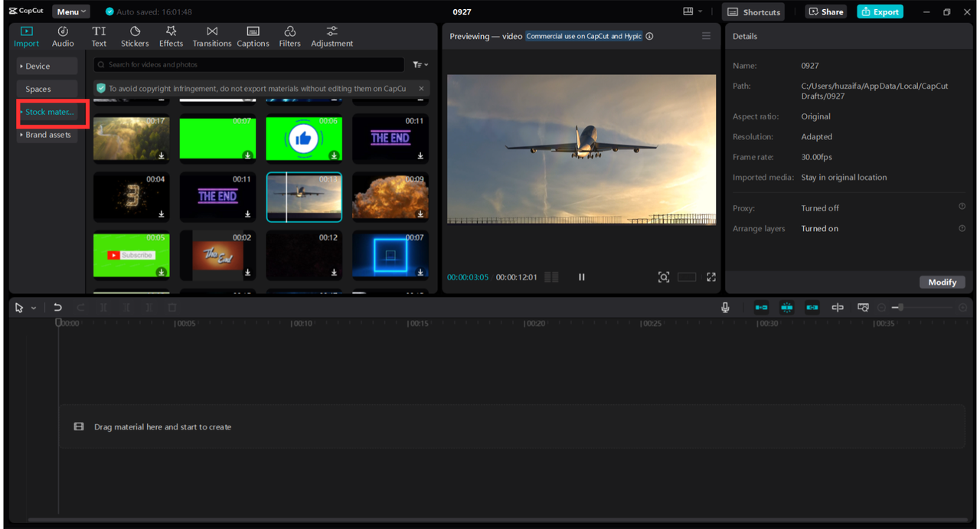Expand the pointer tool dropdown arrow
Image resolution: width=980 pixels, height=529 pixels.
(34, 309)
